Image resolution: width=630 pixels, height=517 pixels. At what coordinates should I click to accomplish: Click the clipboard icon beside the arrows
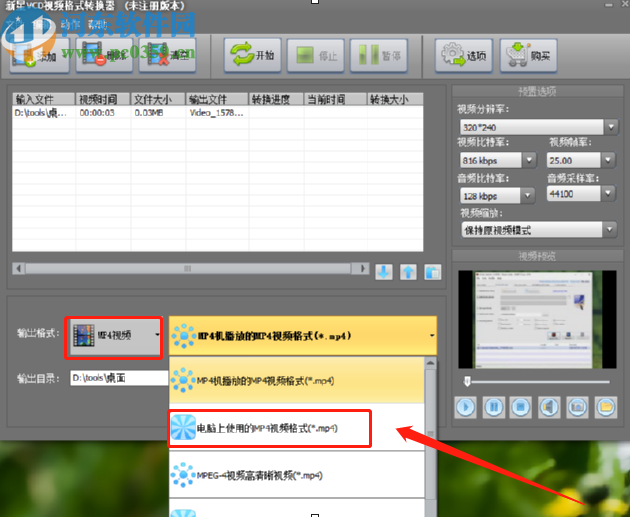coord(432,272)
